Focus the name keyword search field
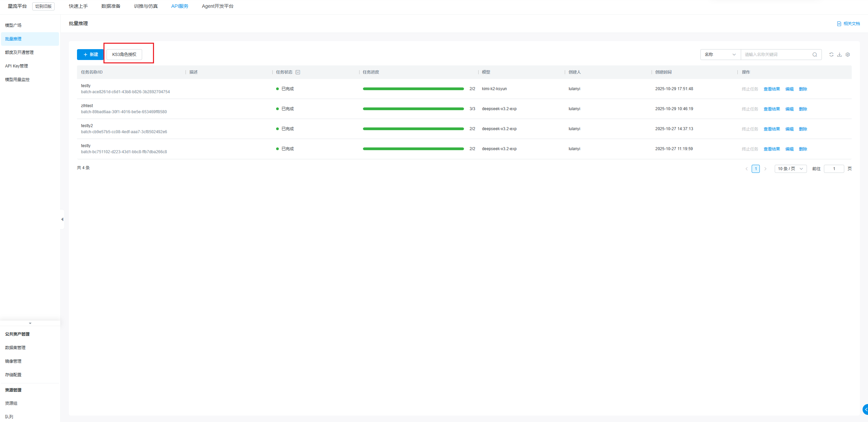This screenshot has width=868, height=422. coord(777,55)
